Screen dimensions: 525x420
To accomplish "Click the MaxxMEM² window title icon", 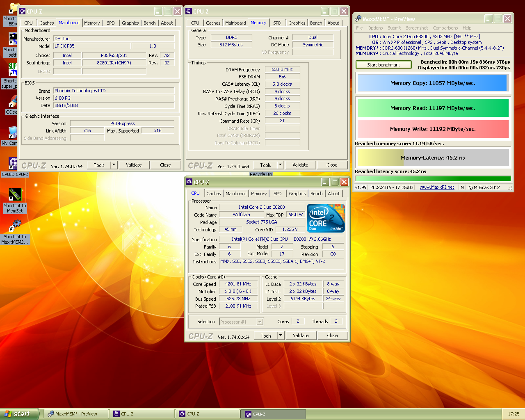I will click(x=358, y=19).
